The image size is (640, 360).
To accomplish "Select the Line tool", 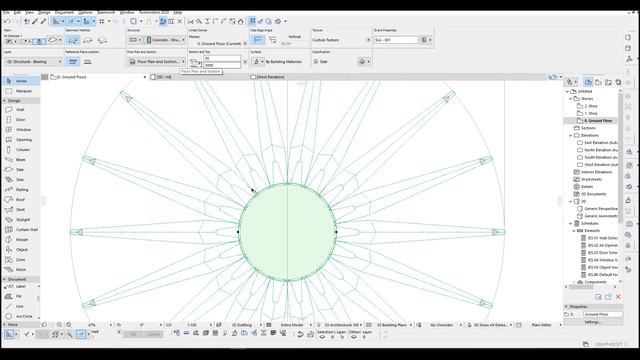I will point(20,306).
